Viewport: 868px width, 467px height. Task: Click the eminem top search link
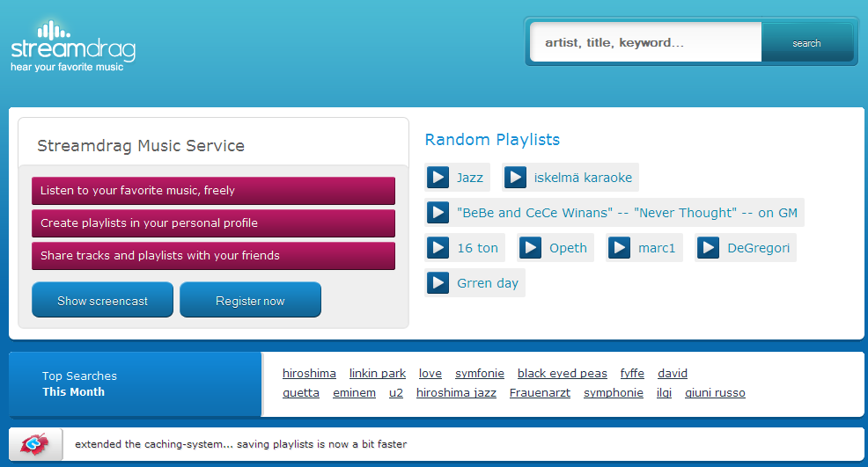pos(354,393)
